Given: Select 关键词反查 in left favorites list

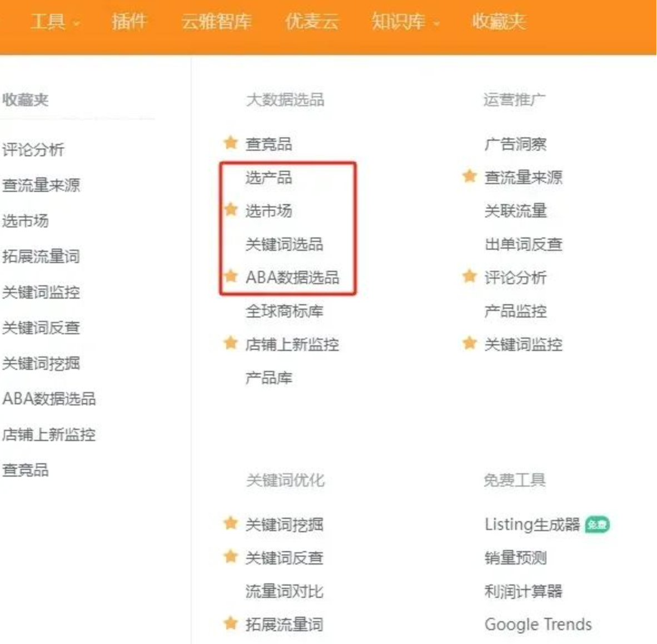Looking at the screenshot, I should pos(41,328).
